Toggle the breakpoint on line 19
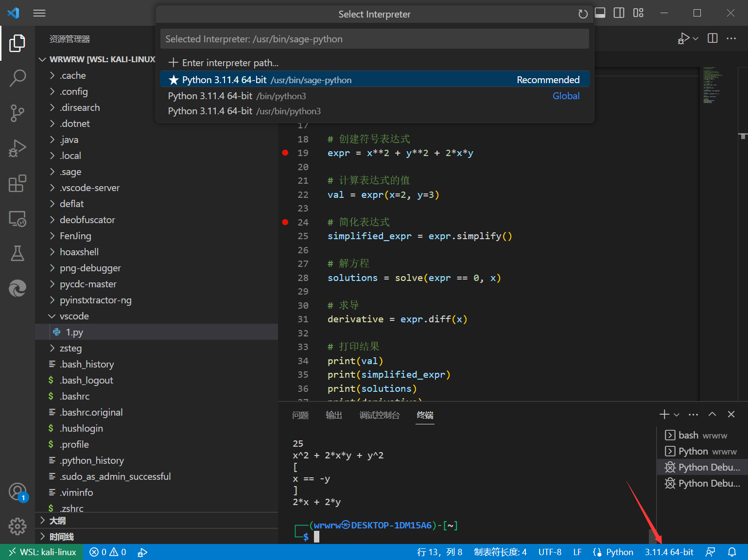 point(285,153)
